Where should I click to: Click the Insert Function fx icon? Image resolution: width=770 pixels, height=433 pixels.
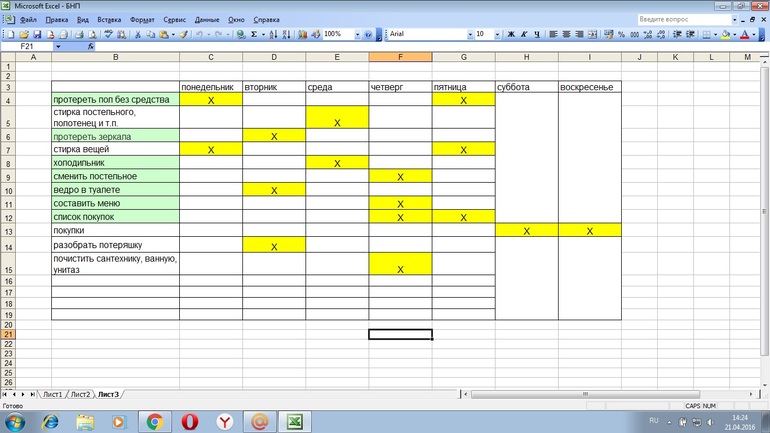(x=91, y=47)
